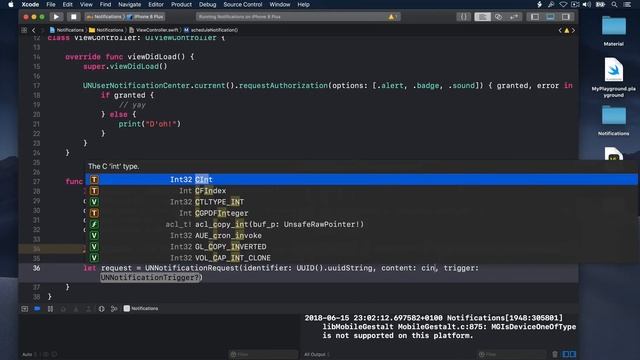Select CTLTYPE_INT autocomplete suggestion
Image resolution: width=640 pixels, height=360 pixels.
click(x=361, y=202)
